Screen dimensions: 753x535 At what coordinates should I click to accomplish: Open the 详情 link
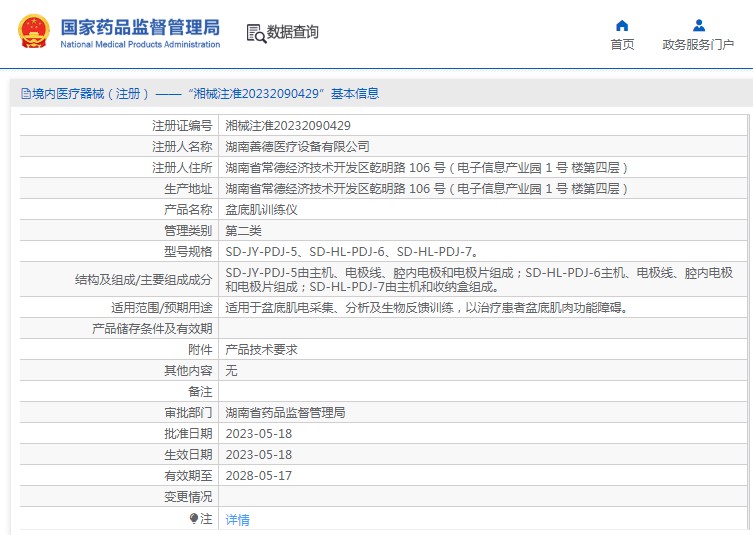tap(237, 520)
